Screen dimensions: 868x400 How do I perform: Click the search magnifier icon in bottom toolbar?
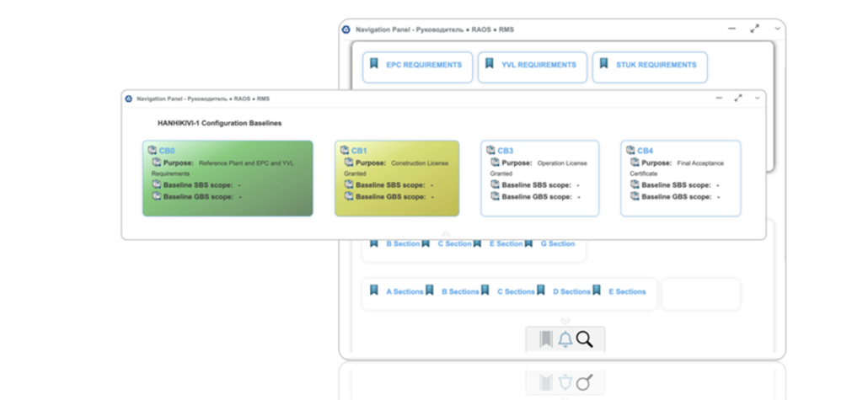[x=585, y=339]
